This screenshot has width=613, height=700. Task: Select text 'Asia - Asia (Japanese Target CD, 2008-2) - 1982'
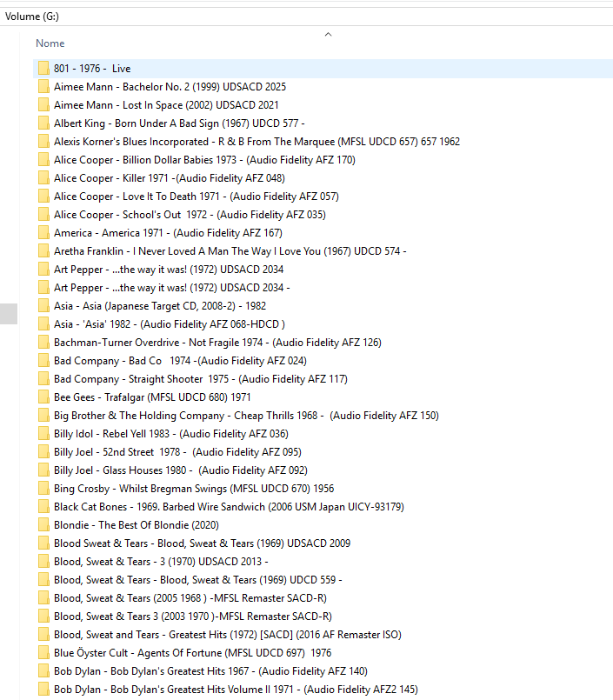click(x=160, y=306)
